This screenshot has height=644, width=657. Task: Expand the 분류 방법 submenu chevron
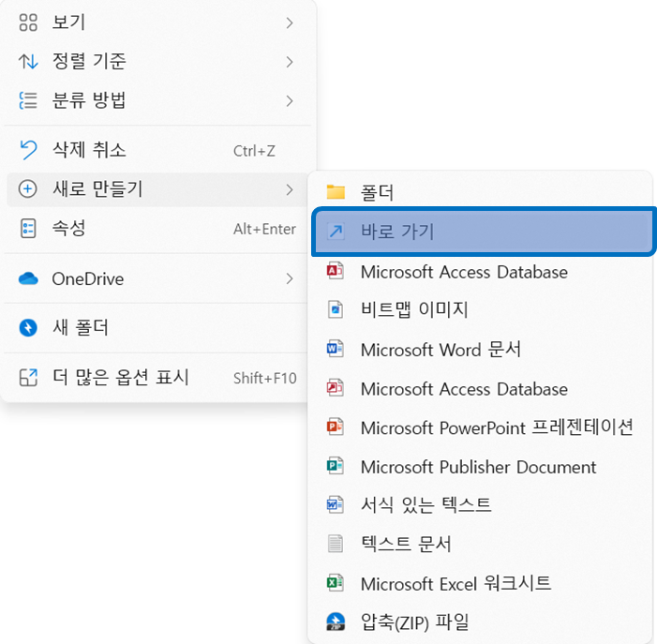coord(289,101)
